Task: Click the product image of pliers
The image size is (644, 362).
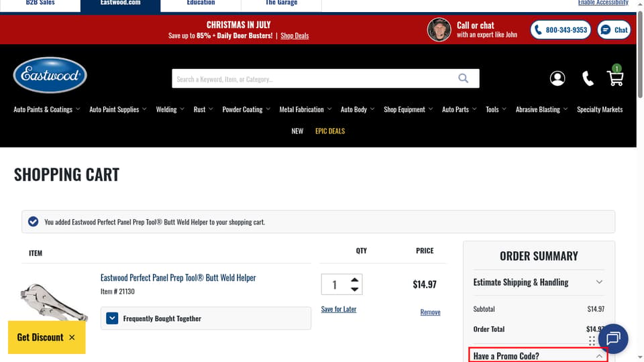Action: 54,303
